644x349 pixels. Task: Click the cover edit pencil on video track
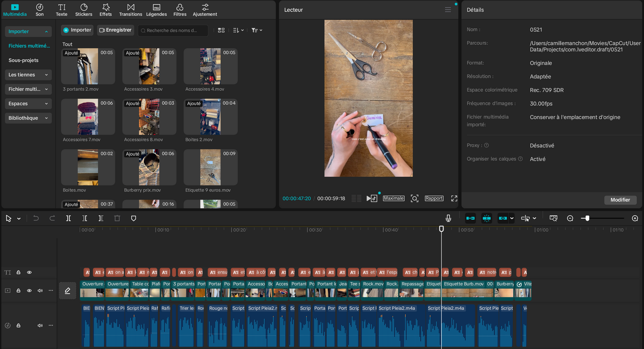point(67,291)
